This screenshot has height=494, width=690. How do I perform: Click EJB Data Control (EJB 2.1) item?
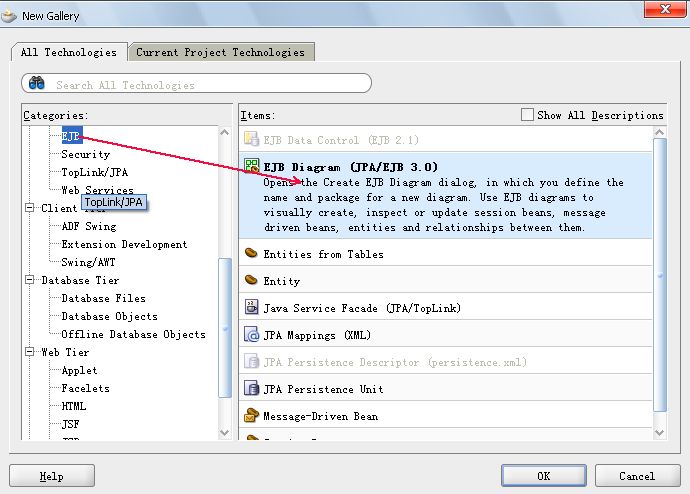tap(445, 139)
